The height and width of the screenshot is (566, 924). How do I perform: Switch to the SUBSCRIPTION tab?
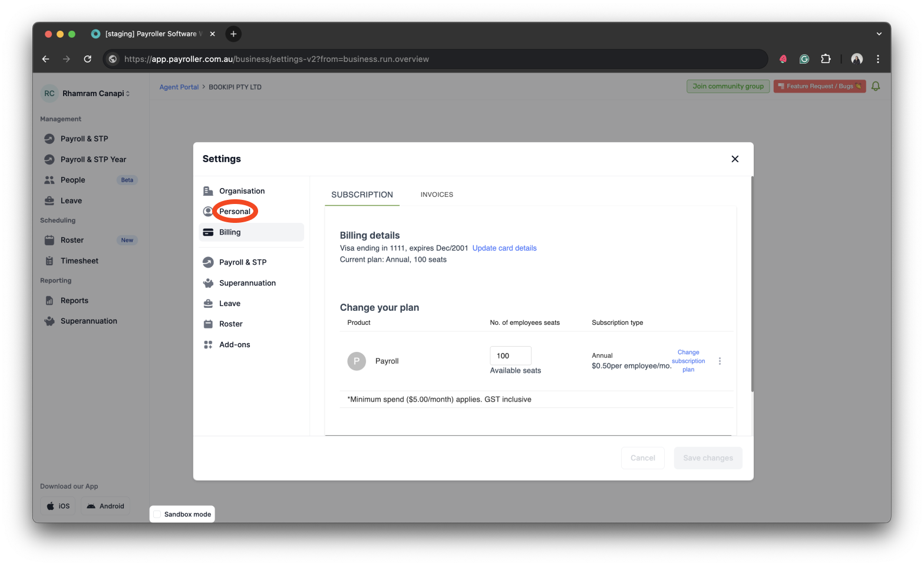pyautogui.click(x=362, y=195)
